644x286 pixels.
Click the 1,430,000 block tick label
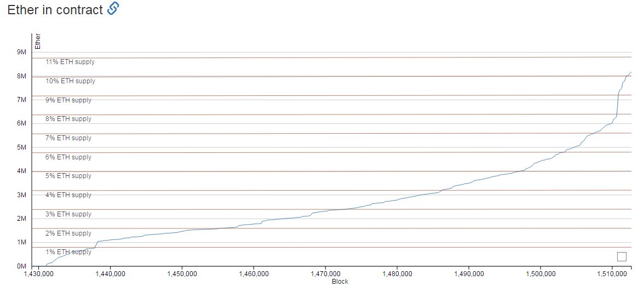pos(38,274)
